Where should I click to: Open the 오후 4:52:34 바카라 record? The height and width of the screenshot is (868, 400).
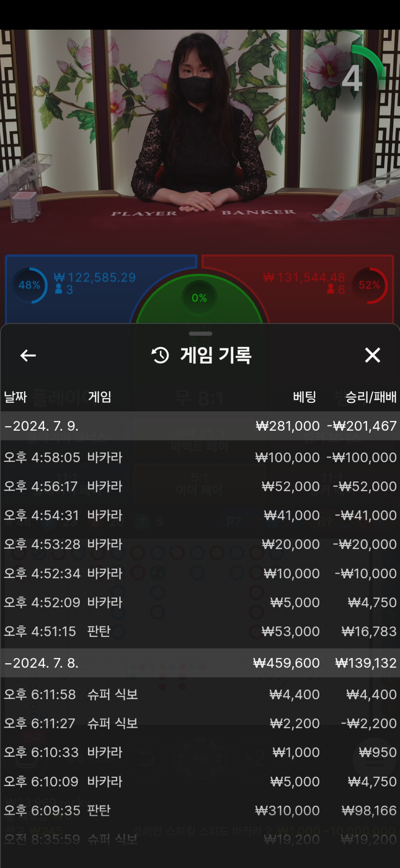pos(200,574)
